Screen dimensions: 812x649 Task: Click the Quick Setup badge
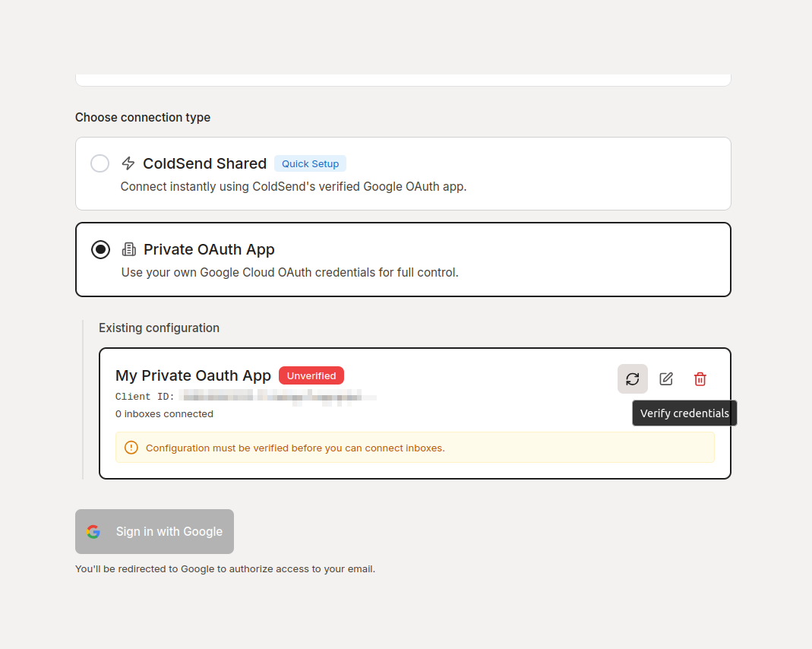pyautogui.click(x=310, y=163)
